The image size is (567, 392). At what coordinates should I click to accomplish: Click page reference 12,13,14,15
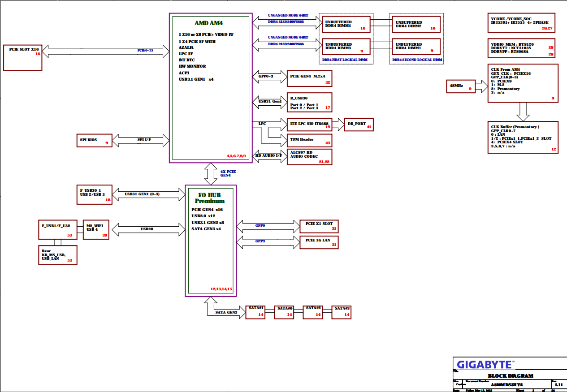click(221, 289)
